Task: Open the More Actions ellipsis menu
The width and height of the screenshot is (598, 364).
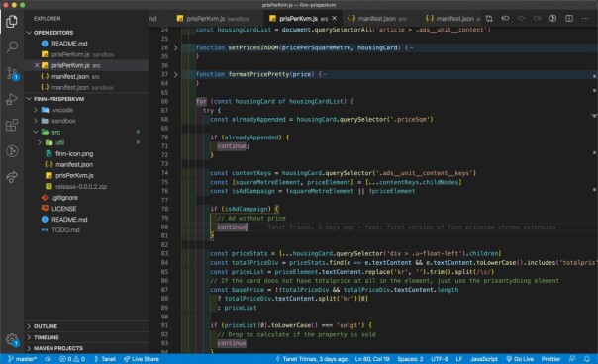Action: 585,18
